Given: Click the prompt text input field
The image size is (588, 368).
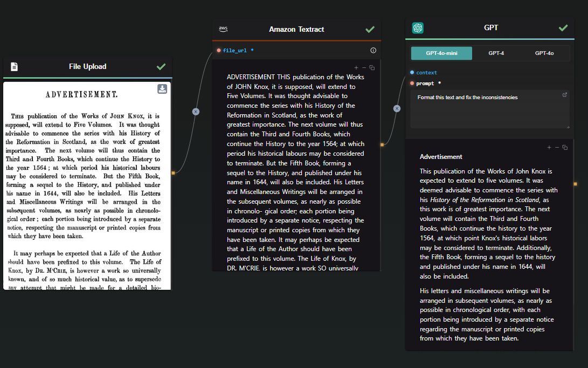Looking at the screenshot, I should pos(490,109).
